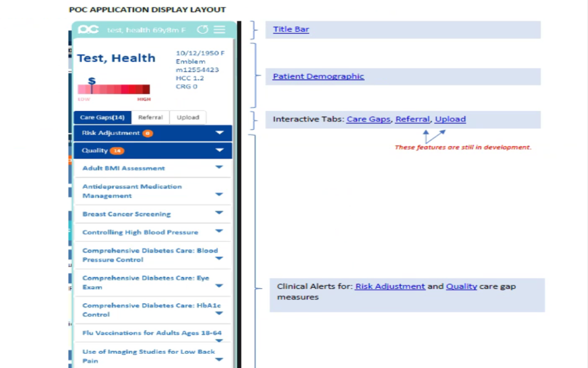Click the birth date 10/12/1950 F
Screen dimensions: 588x368
tap(200, 53)
